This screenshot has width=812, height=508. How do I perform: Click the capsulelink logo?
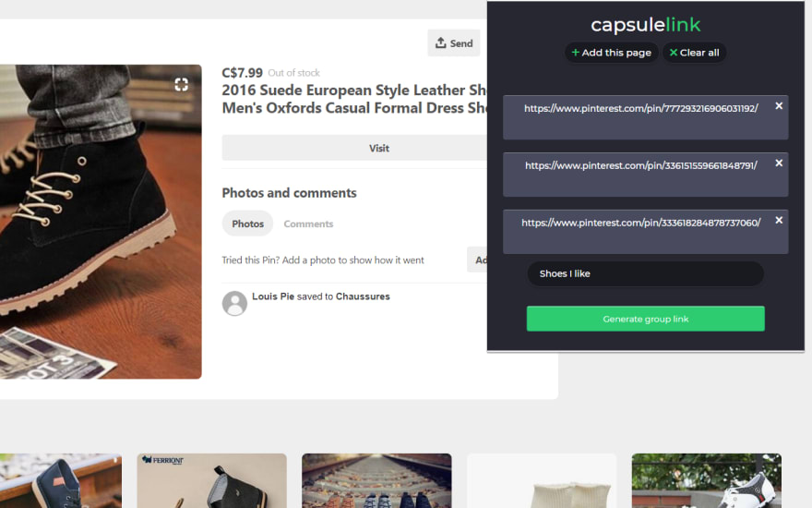645,25
